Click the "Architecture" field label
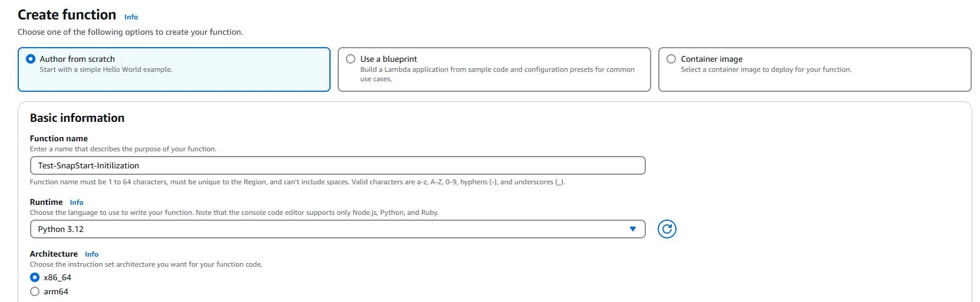 (x=54, y=254)
